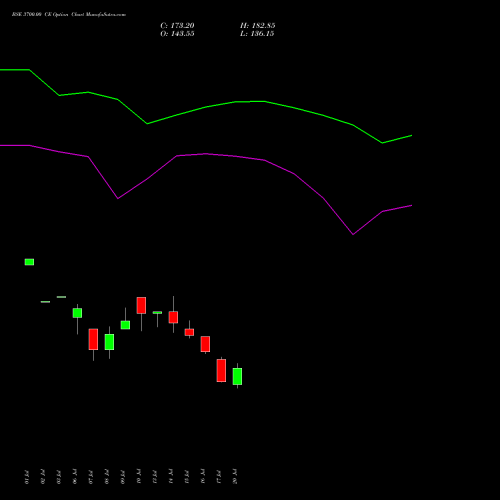500x500 pixels.
Task: Select the '10 Jul' date axis label
Action: pyautogui.click(x=139, y=477)
